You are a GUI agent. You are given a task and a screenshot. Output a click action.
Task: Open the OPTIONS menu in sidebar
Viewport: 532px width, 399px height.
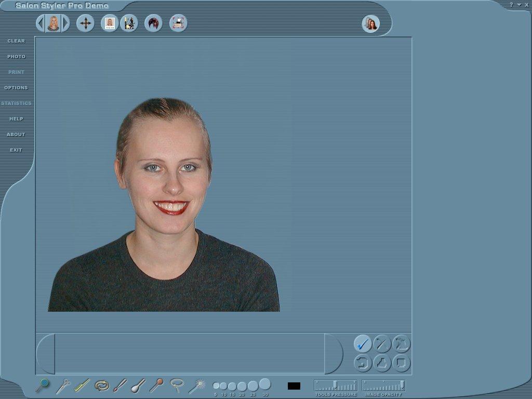pos(16,88)
